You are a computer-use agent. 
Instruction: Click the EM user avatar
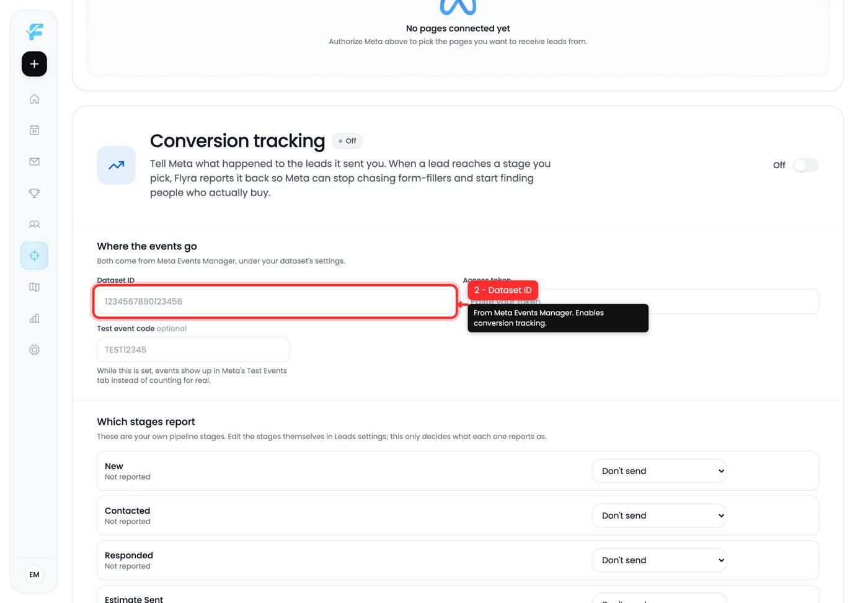point(34,574)
